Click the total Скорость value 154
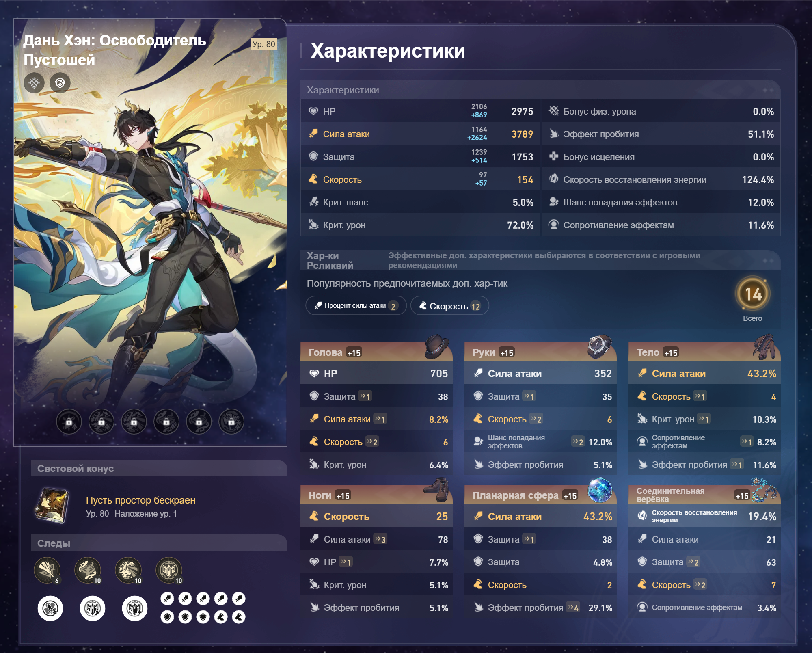812x653 pixels. [525, 179]
